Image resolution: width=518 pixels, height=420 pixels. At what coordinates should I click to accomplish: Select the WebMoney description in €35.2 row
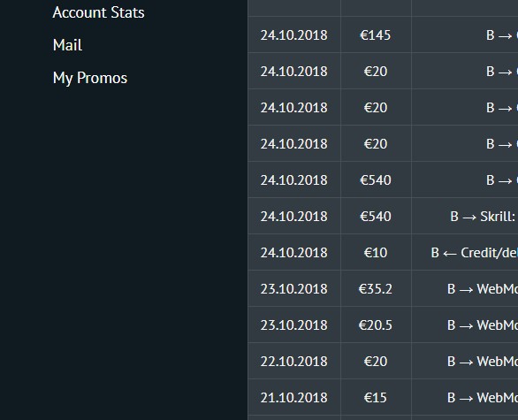click(x=483, y=289)
